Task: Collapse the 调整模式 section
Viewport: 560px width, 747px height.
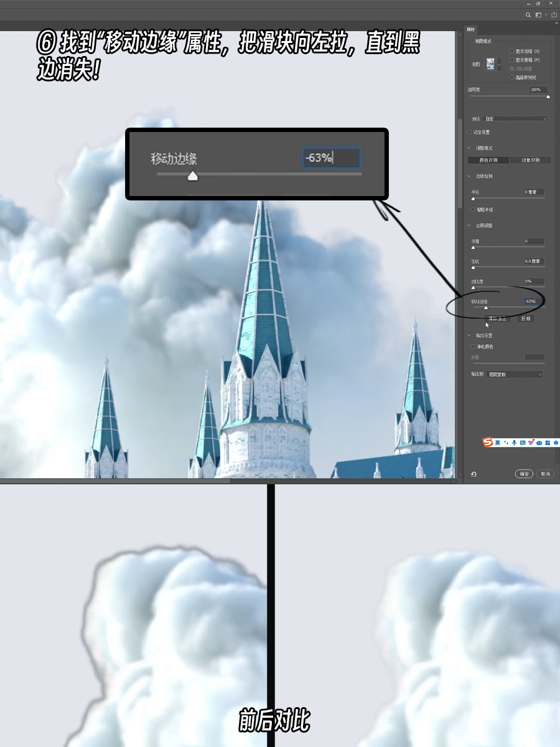Action: pyautogui.click(x=469, y=148)
